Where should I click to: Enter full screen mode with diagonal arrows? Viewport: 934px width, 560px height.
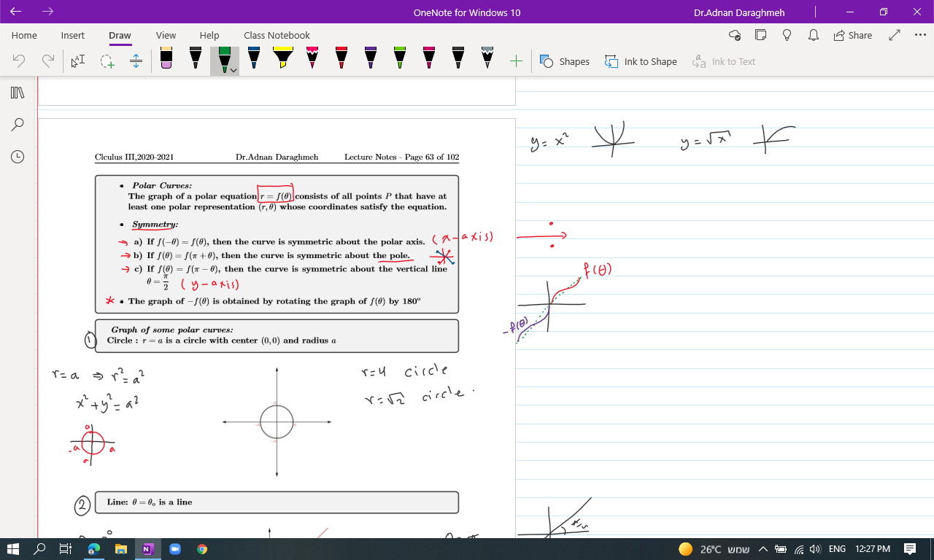[895, 35]
